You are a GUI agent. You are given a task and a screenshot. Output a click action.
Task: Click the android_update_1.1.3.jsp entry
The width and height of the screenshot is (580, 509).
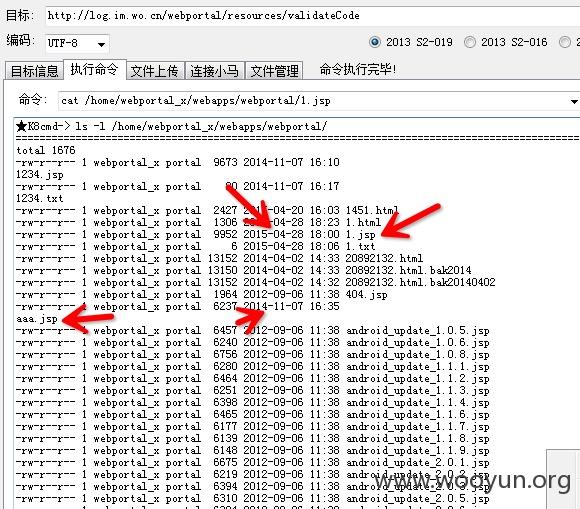418,391
